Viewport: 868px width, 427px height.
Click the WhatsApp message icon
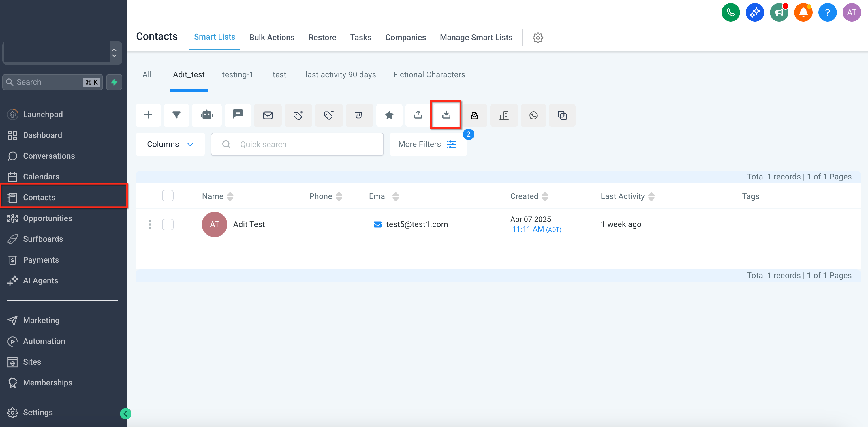click(x=533, y=115)
